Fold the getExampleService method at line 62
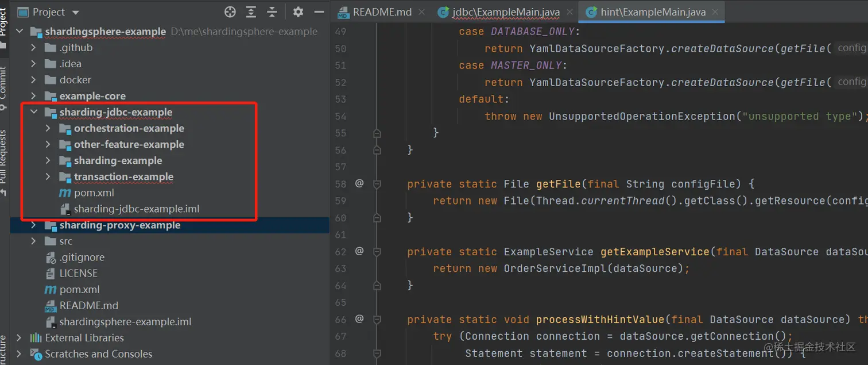The height and width of the screenshot is (365, 868). click(377, 252)
